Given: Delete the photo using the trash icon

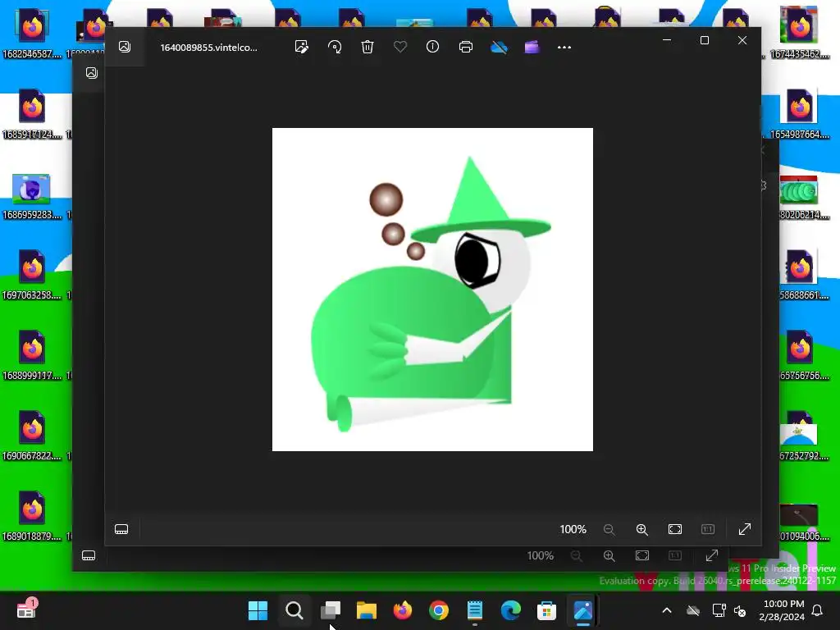Looking at the screenshot, I should 367,47.
